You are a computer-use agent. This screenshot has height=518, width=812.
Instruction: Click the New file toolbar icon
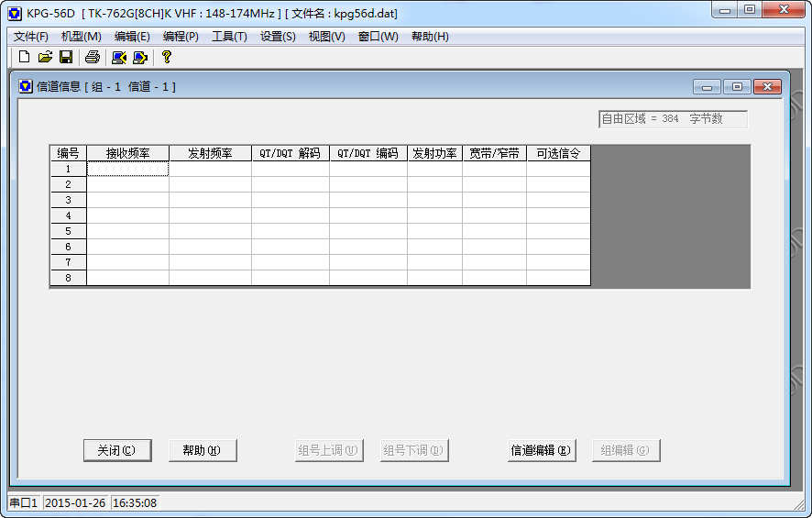click(25, 57)
